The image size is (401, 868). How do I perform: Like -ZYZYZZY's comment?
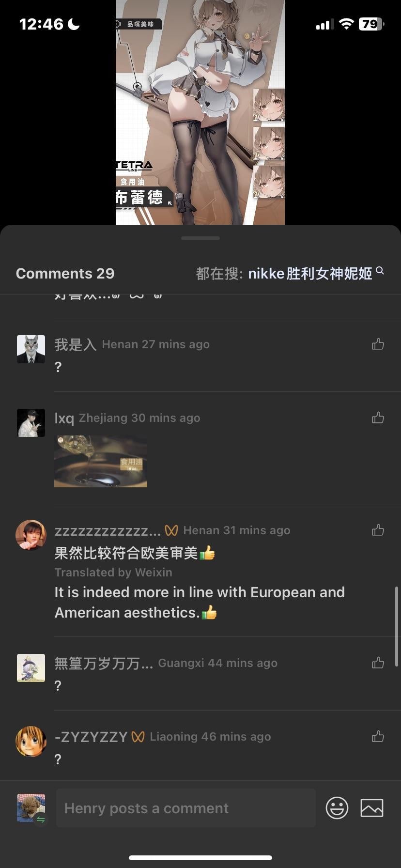point(378,737)
